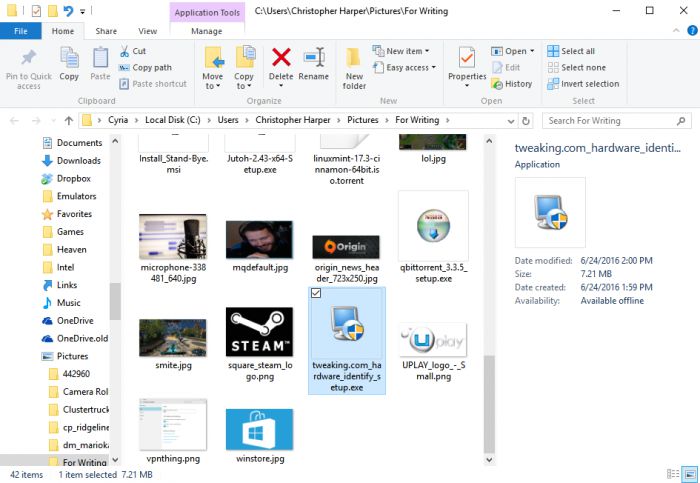The width and height of the screenshot is (700, 483).
Task: Switch to large icons view in status bar
Action: [687, 475]
